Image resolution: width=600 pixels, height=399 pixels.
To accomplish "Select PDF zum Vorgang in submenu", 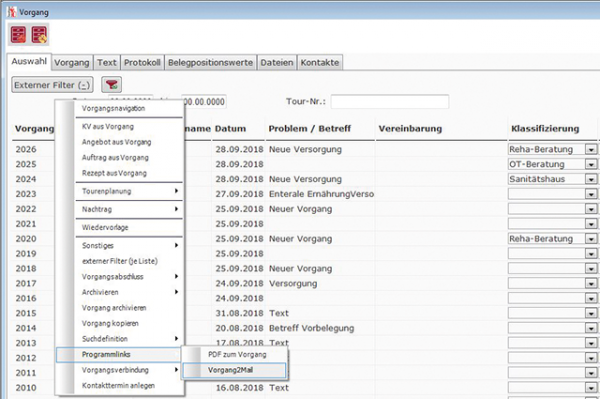I will (x=237, y=355).
